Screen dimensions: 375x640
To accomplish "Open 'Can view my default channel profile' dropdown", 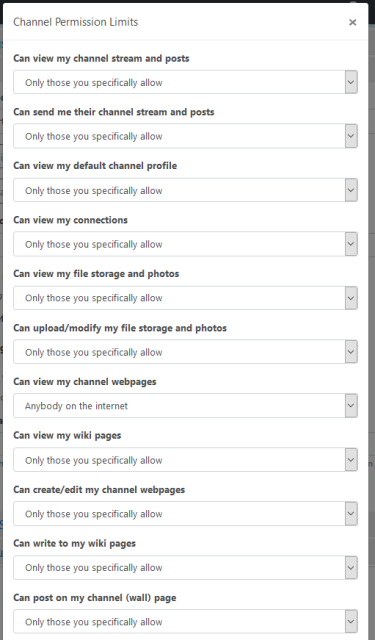I will (185, 190).
